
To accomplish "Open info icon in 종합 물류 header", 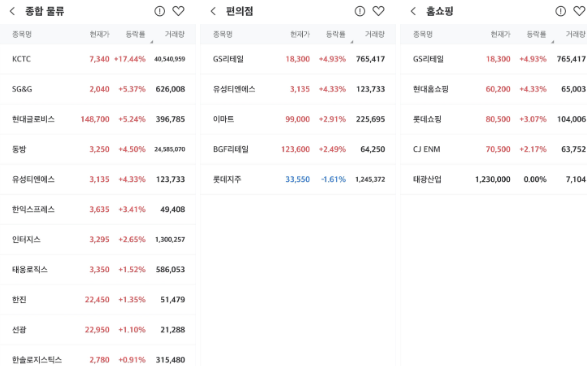I will pyautogui.click(x=159, y=11).
